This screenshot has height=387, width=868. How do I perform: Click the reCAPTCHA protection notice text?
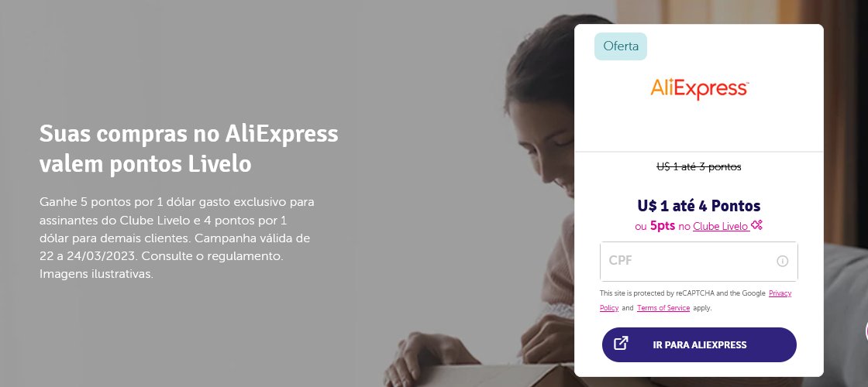(696, 300)
